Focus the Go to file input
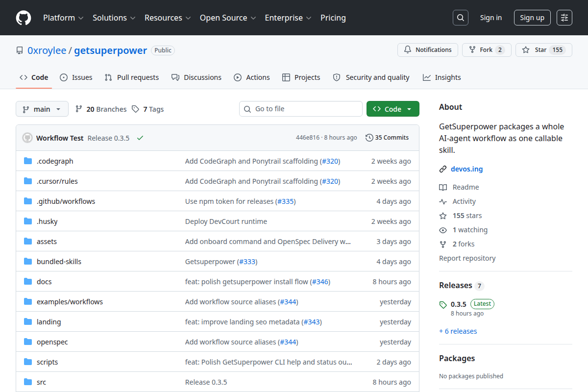 [x=301, y=109]
